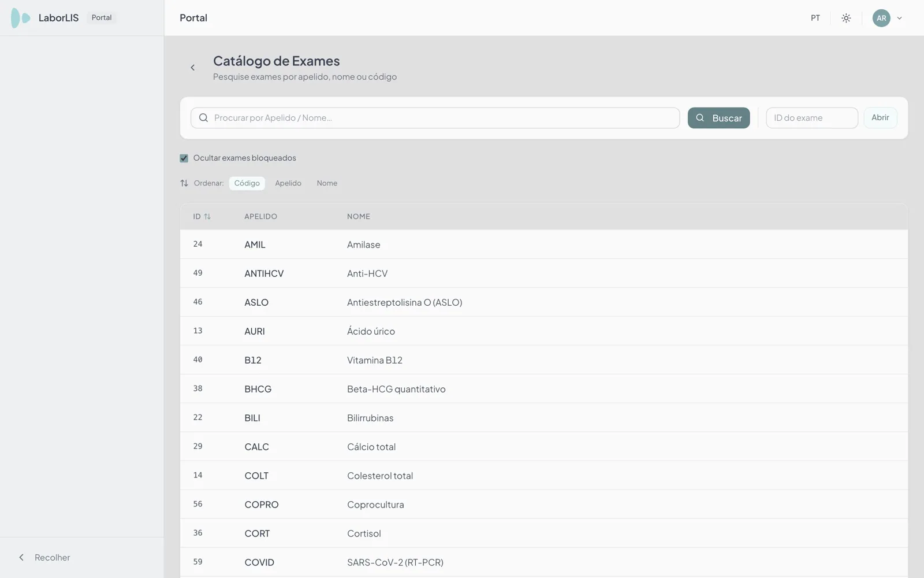Click the Portal badge beside the logo

[x=102, y=18]
